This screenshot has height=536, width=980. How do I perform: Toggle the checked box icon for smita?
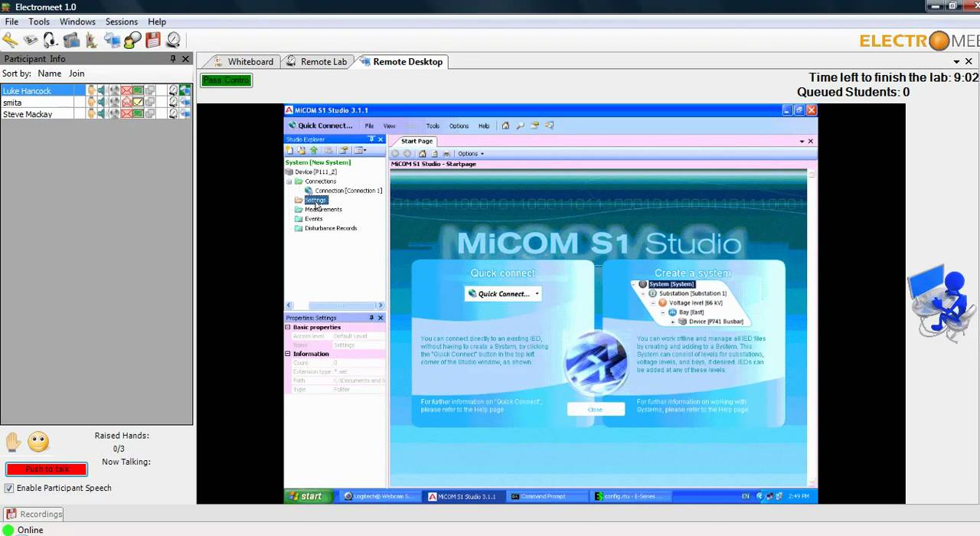[x=138, y=103]
